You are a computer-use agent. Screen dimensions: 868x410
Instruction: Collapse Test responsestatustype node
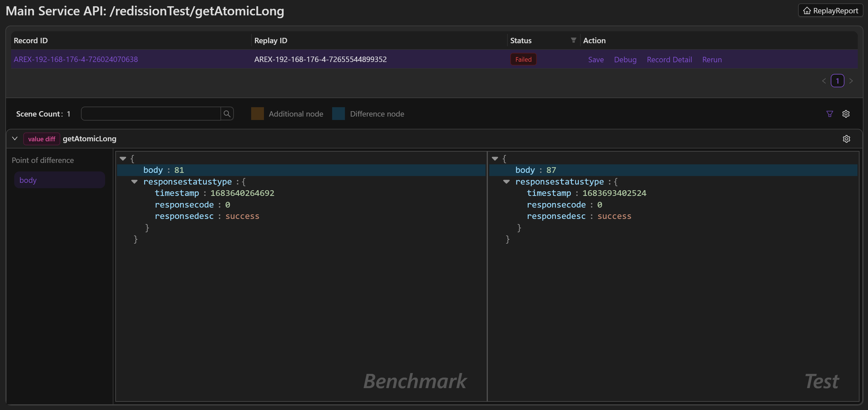click(x=506, y=182)
